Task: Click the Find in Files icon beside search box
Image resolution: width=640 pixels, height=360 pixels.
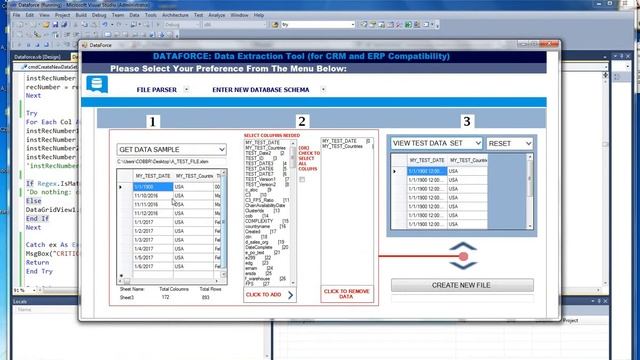Action: click(275, 25)
